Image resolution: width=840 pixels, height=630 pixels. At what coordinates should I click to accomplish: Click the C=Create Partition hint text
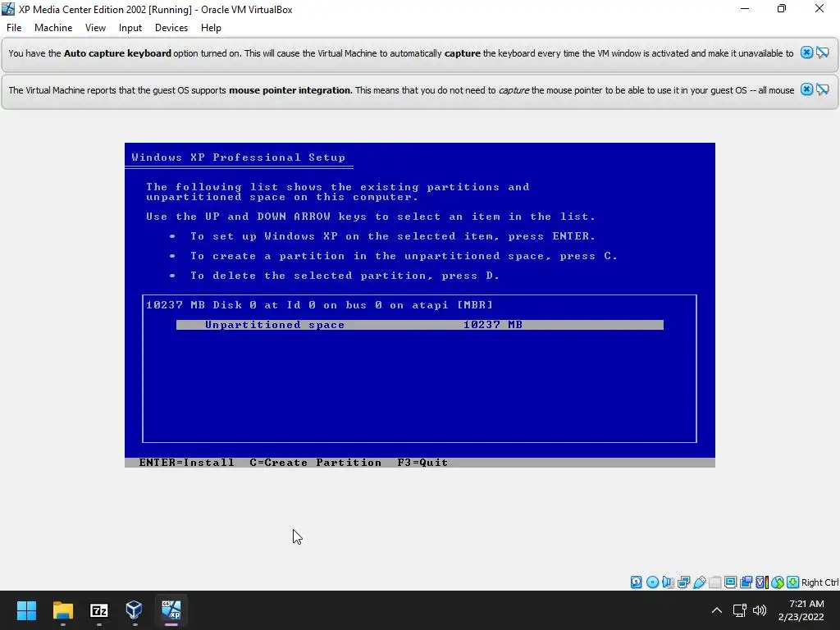point(316,463)
